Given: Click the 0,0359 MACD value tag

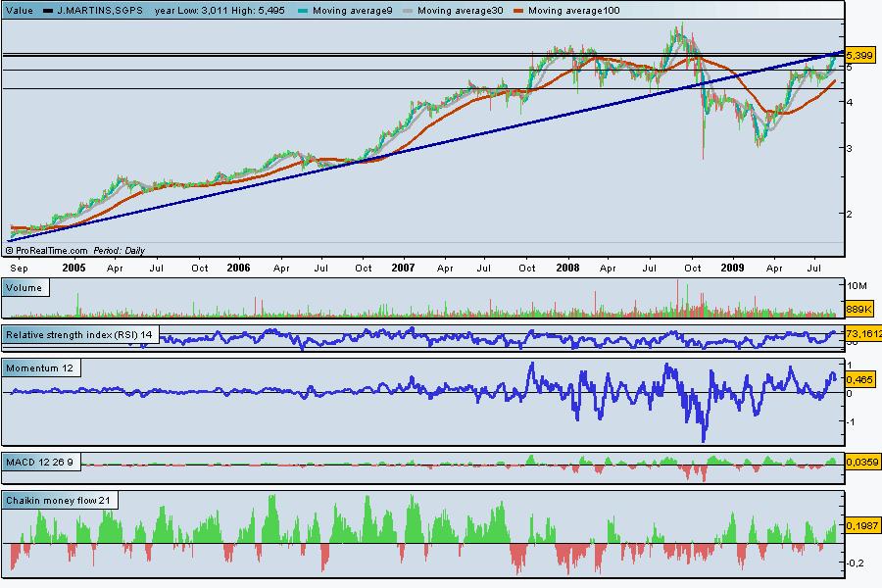Looking at the screenshot, I should [x=862, y=462].
